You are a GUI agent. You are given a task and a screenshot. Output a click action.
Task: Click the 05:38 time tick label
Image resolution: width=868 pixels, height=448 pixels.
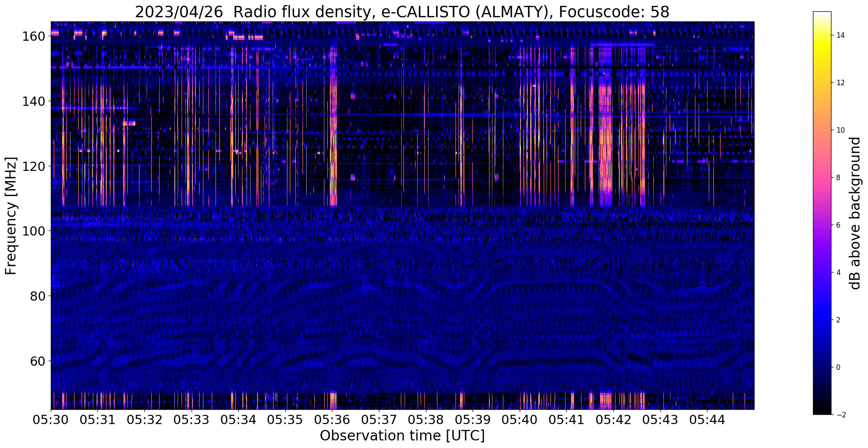[x=426, y=420]
